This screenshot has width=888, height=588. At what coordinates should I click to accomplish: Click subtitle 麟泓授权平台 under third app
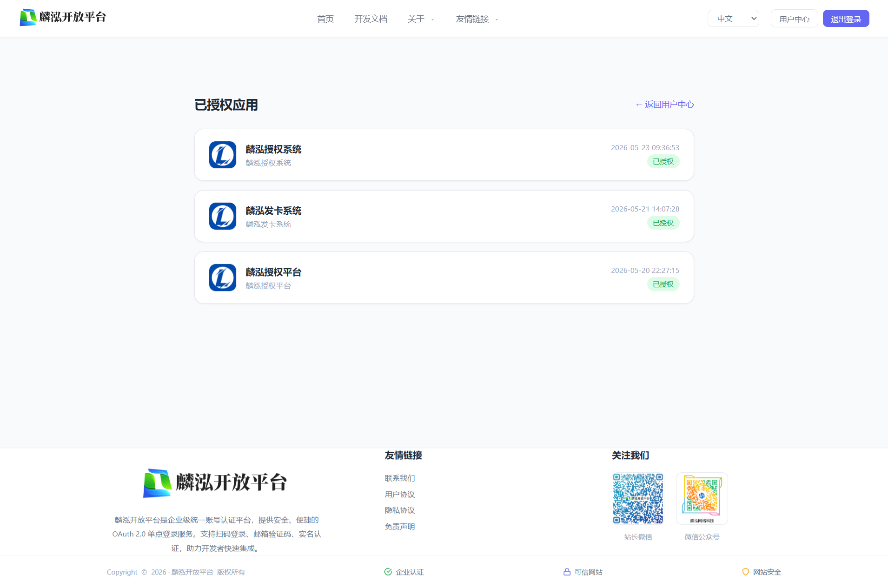point(268,286)
